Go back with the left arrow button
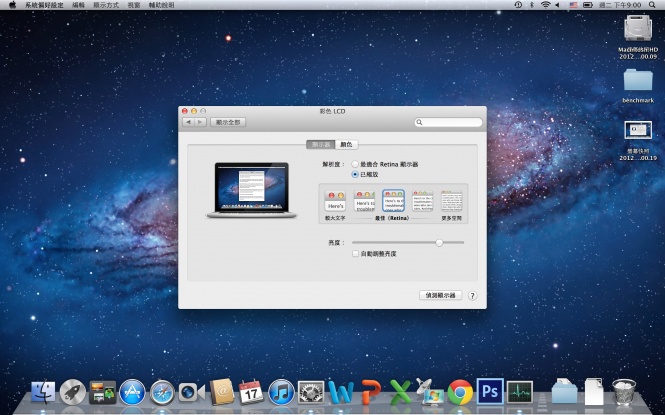 [188, 122]
